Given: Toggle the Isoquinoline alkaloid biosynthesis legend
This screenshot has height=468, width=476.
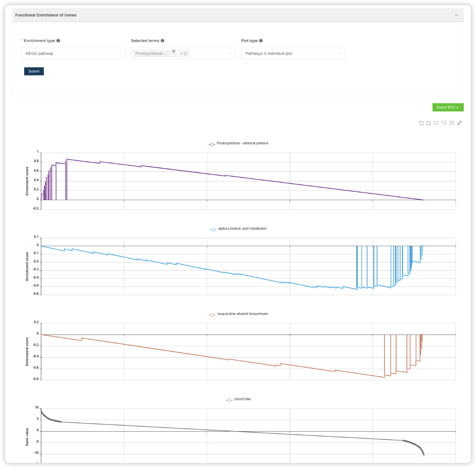Looking at the screenshot, I should (x=238, y=314).
